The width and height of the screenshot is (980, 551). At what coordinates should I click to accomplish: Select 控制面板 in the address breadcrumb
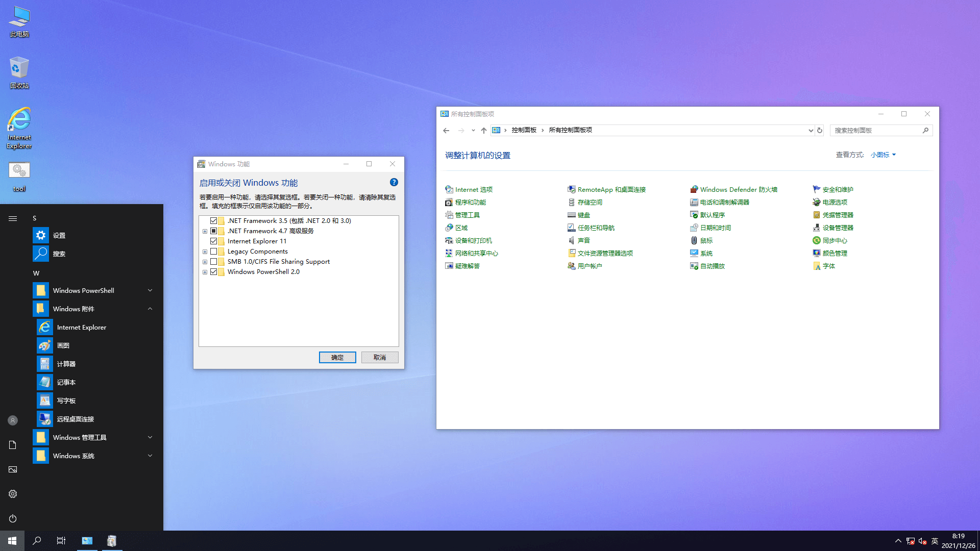click(524, 130)
